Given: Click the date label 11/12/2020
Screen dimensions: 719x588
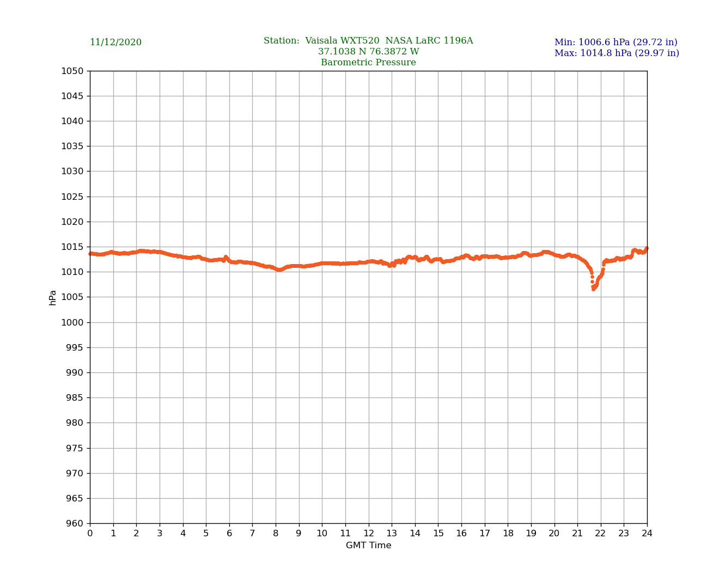Looking at the screenshot, I should [x=115, y=42].
